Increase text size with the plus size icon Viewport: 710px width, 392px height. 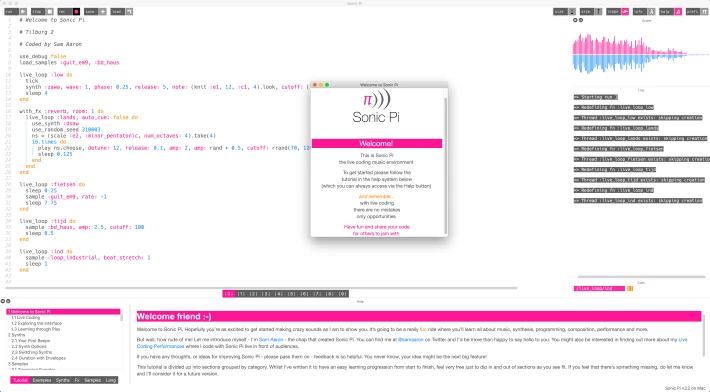point(599,12)
